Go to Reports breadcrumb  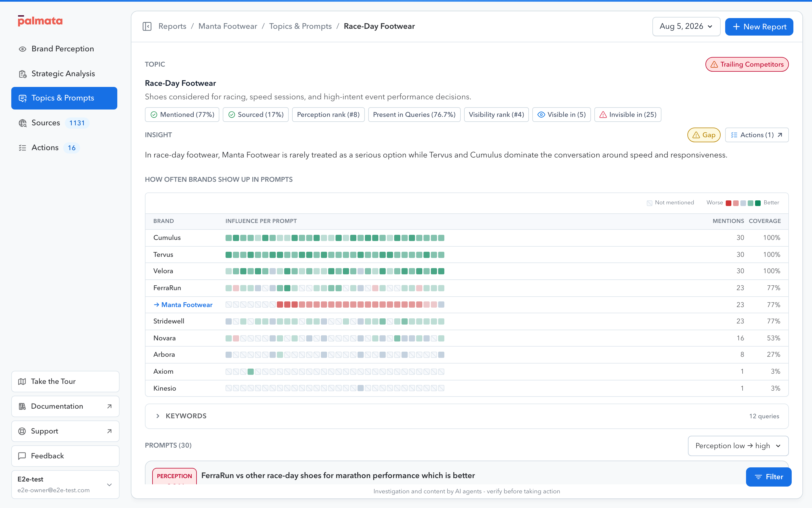point(172,26)
